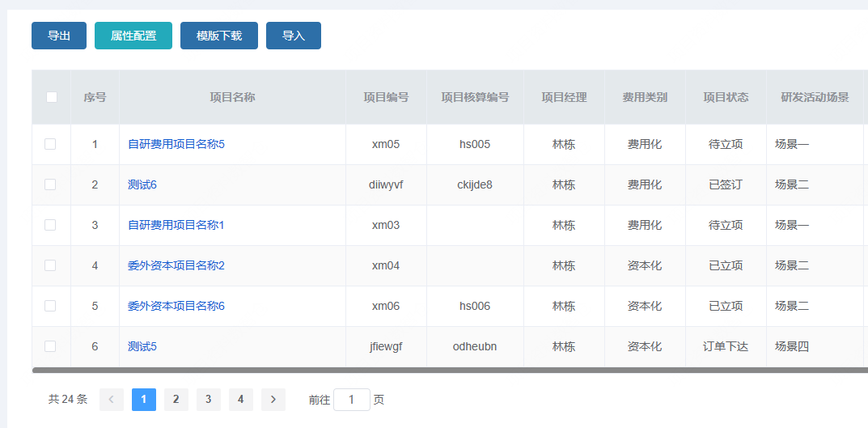Click the previous page left arrow

click(x=112, y=399)
